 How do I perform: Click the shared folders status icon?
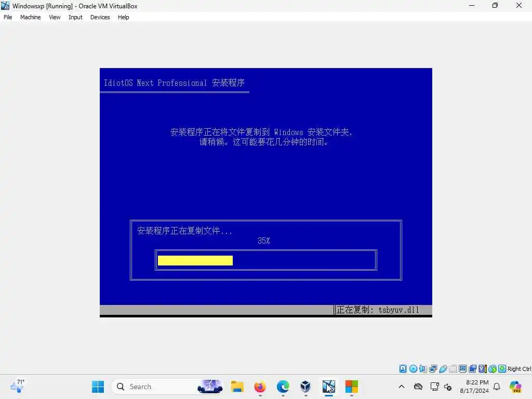453,368
